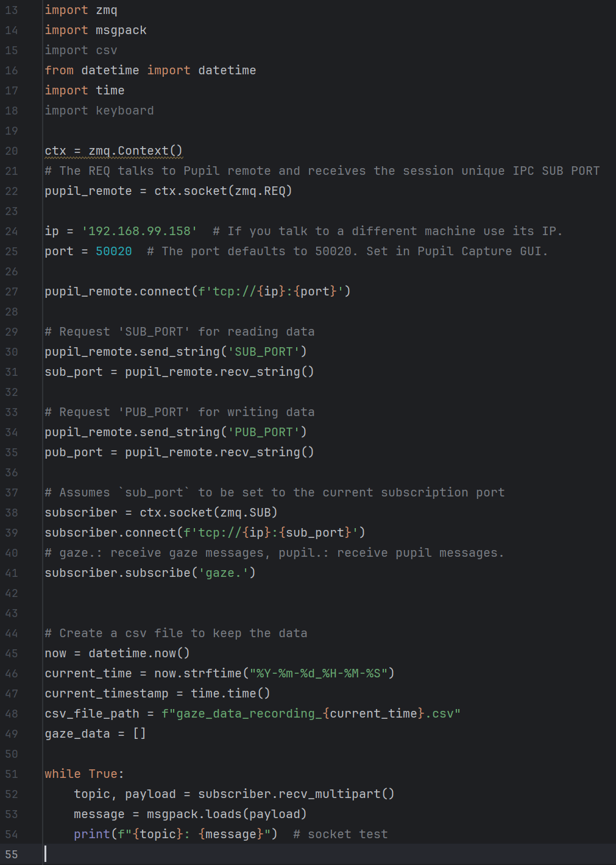Click the 'SUB_PORT' string in send_string
Image resolution: width=616 pixels, height=865 pixels.
click(x=264, y=352)
